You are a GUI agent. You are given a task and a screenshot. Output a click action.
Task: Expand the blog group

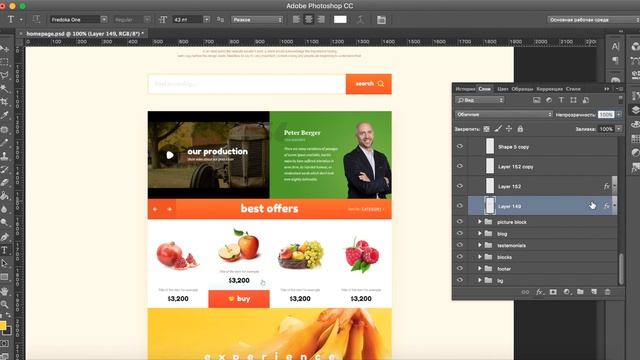(x=480, y=233)
